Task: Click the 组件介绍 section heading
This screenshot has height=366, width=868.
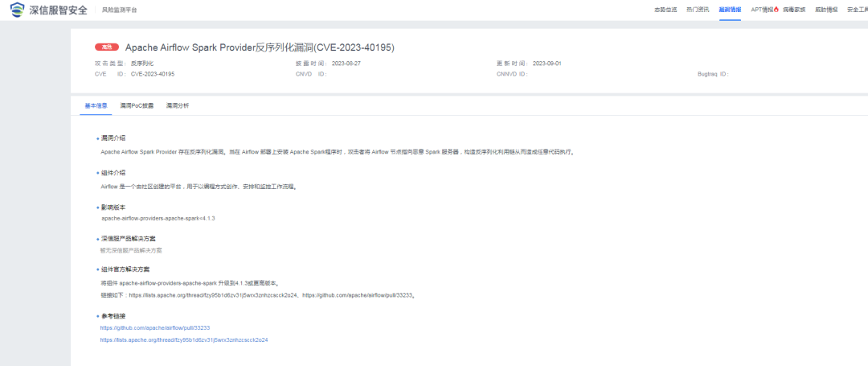Action: 113,173
